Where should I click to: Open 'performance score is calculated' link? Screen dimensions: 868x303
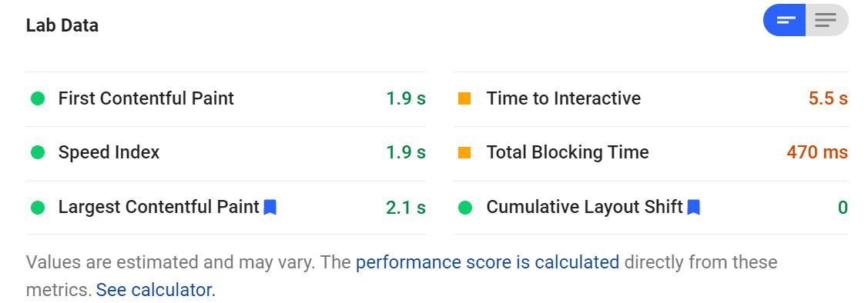487,261
